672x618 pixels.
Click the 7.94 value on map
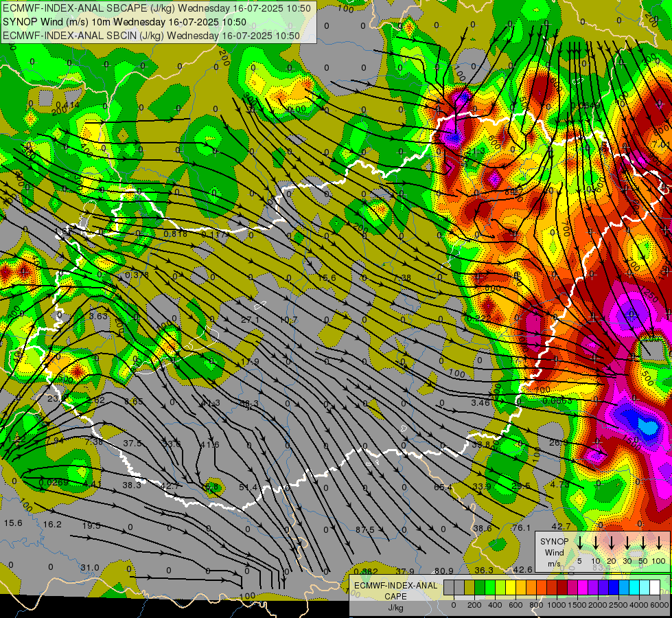(x=55, y=440)
